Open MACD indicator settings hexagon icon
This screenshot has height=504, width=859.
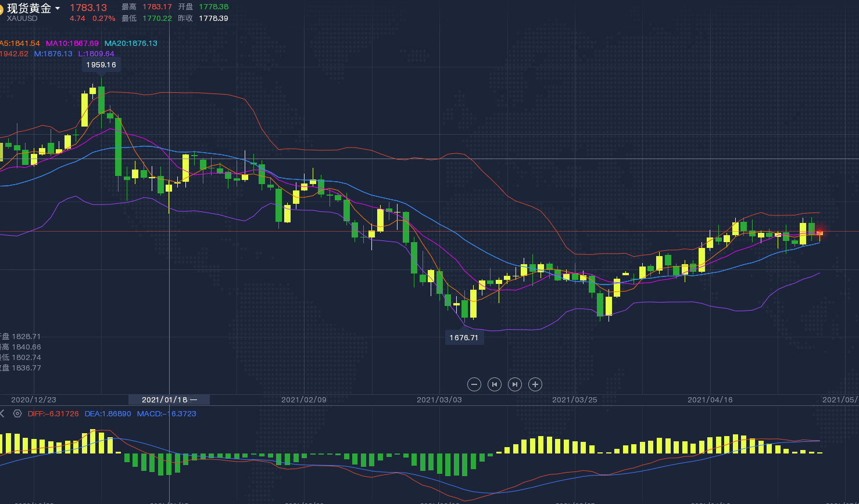17,414
